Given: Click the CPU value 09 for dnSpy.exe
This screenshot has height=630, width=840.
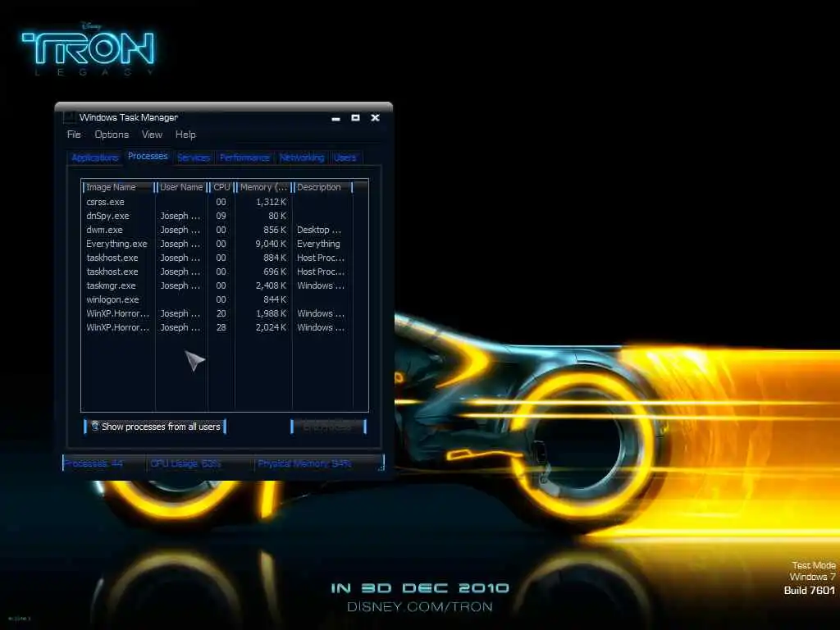Looking at the screenshot, I should click(x=221, y=216).
